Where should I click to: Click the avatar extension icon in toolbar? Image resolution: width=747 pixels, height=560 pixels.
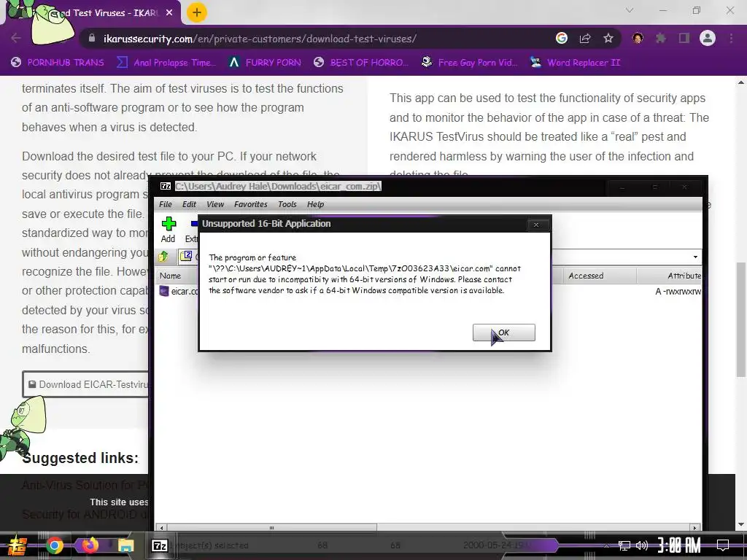coord(638,38)
